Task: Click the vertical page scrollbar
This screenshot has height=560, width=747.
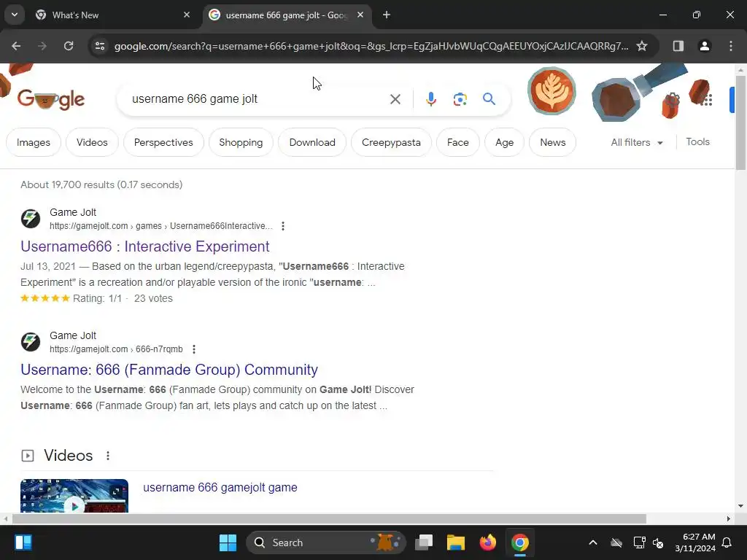Action: [740, 124]
